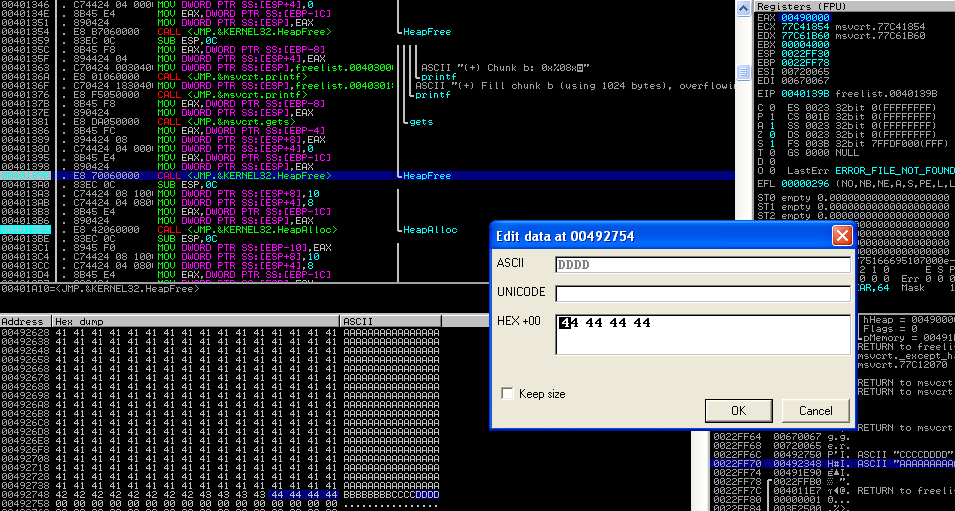Select the EDI register value 00670067

coord(805,81)
